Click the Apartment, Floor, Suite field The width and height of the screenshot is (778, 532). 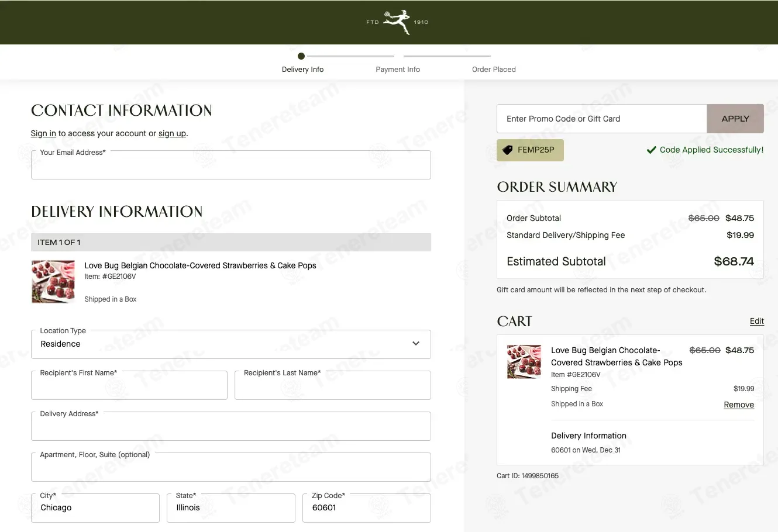click(230, 468)
